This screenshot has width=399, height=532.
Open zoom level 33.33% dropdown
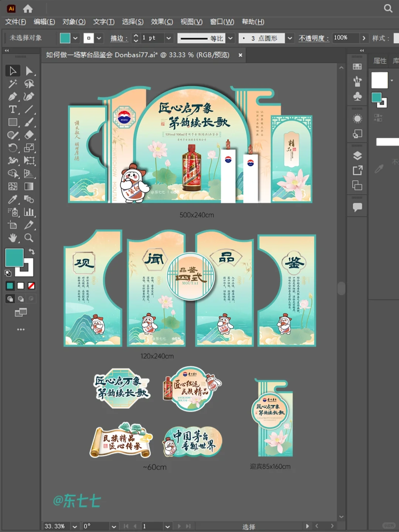click(x=75, y=526)
